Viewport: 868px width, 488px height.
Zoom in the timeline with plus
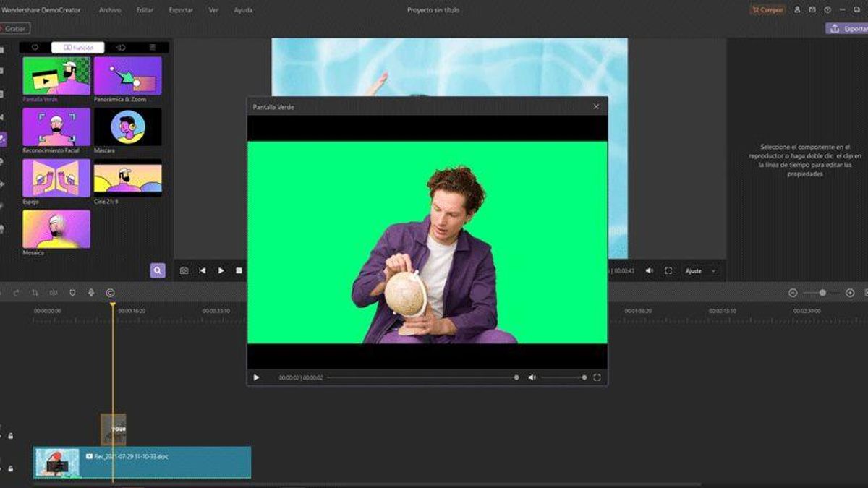(x=850, y=293)
